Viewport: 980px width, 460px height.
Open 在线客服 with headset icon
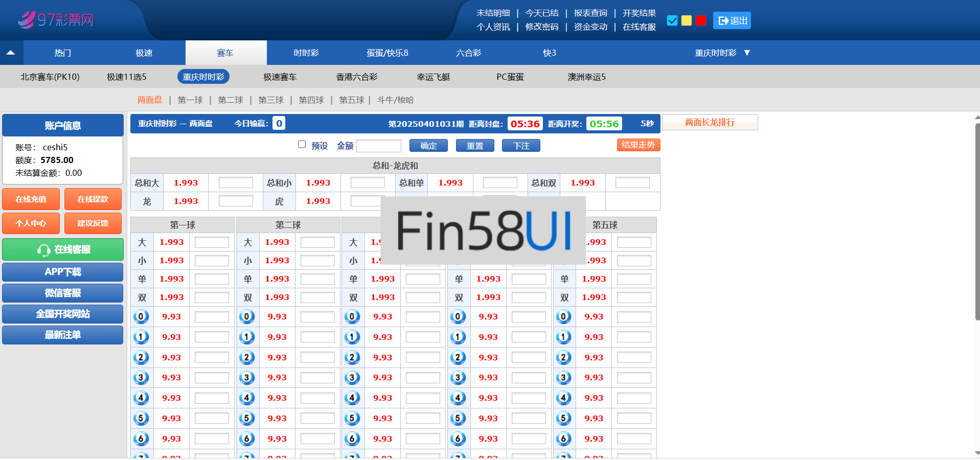tap(63, 249)
